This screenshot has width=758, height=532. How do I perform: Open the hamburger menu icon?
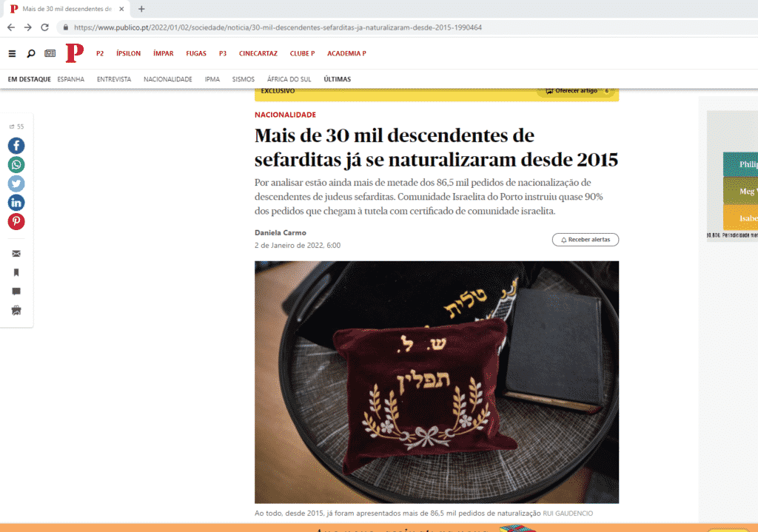(12, 53)
